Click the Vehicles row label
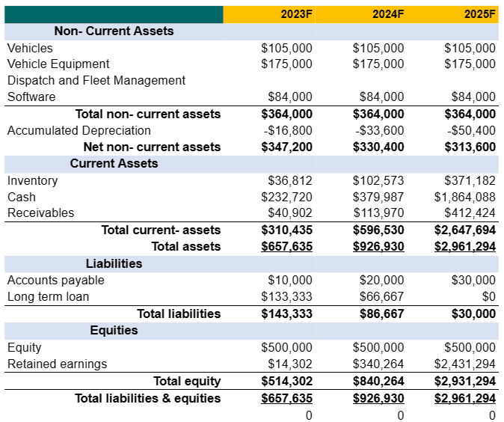This screenshot has height=422, width=504. 30,48
